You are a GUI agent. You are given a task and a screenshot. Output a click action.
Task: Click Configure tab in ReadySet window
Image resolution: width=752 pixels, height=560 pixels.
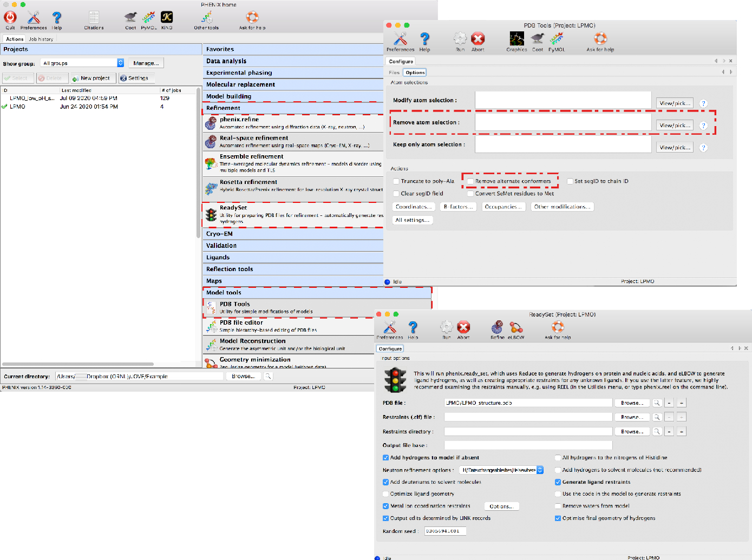[390, 349]
